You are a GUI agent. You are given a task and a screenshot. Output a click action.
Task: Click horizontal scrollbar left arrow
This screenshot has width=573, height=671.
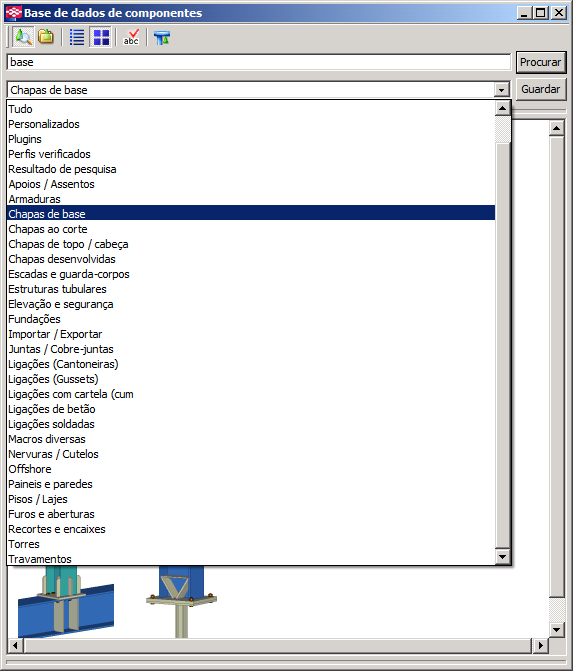(15, 645)
